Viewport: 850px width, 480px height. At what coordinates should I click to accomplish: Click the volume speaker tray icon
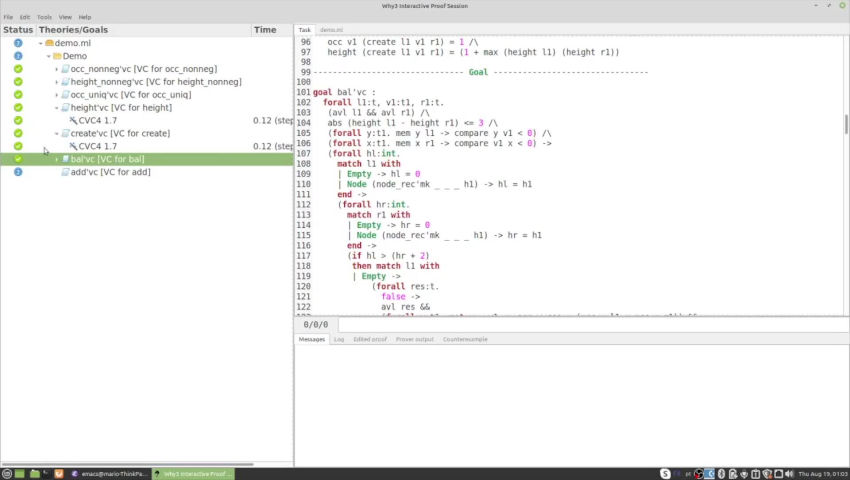click(789, 473)
